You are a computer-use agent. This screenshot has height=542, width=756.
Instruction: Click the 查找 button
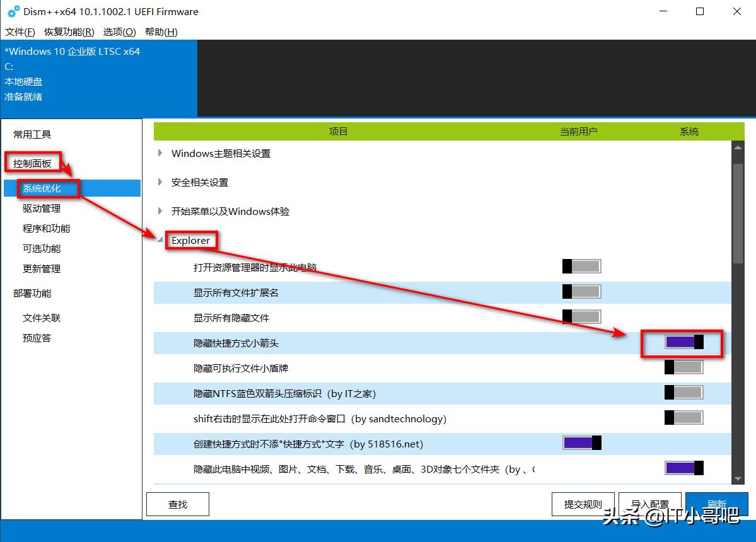[x=177, y=504]
